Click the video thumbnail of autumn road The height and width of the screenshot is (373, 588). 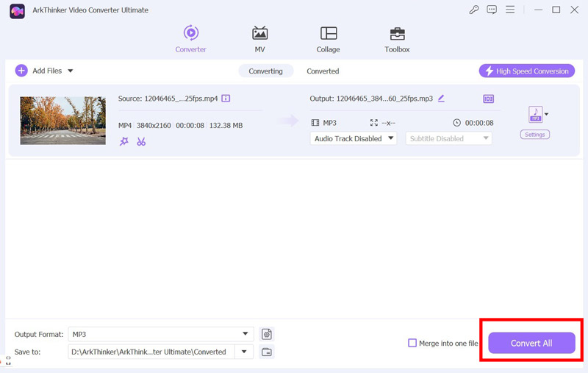(x=63, y=121)
